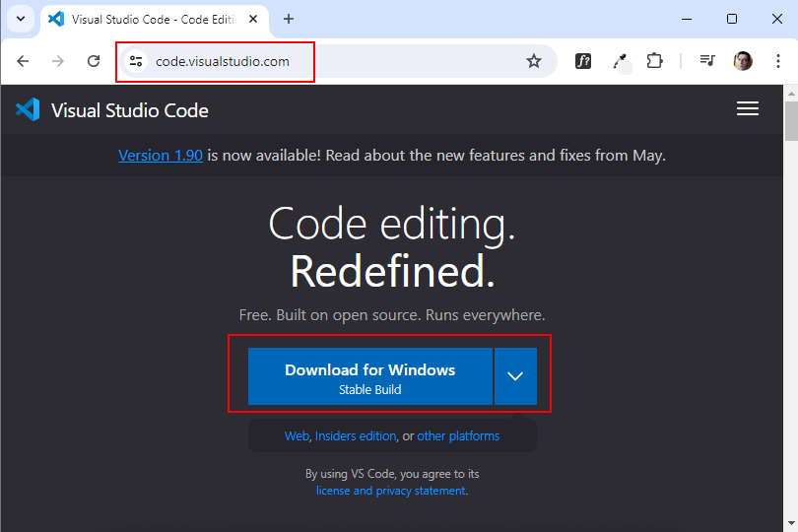Image resolution: width=798 pixels, height=532 pixels.
Task: Open the Insiders edition link
Action: (x=356, y=436)
